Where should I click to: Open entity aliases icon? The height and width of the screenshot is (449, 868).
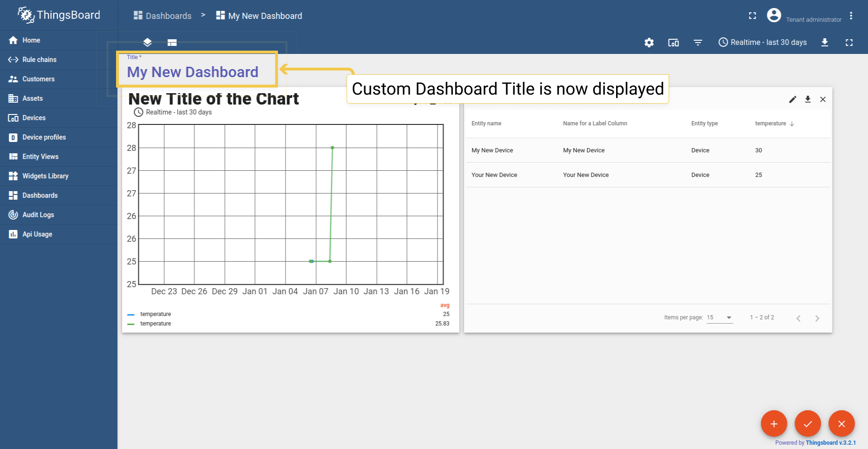[673, 43]
